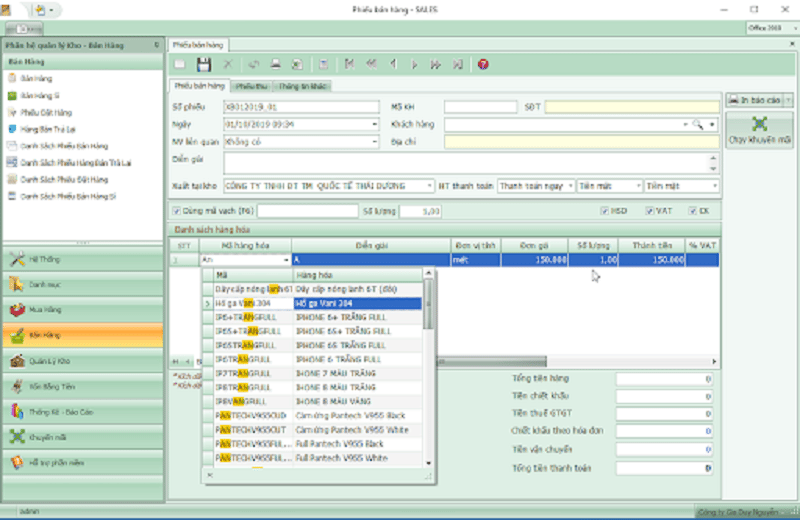The image size is (800, 520).
Task: Collapse the Phân hệ quản lý Kho panel
Action: 157,45
